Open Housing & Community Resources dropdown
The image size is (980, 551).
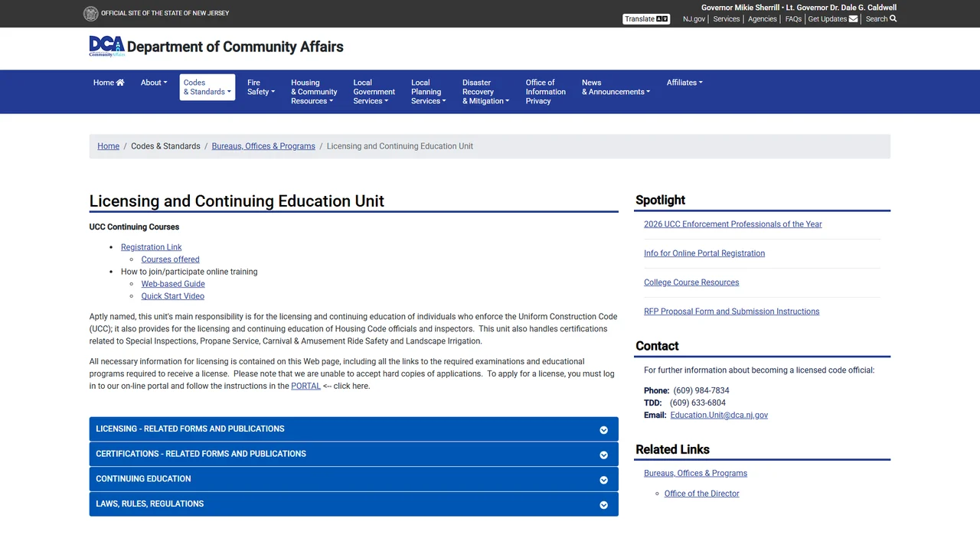pyautogui.click(x=314, y=92)
